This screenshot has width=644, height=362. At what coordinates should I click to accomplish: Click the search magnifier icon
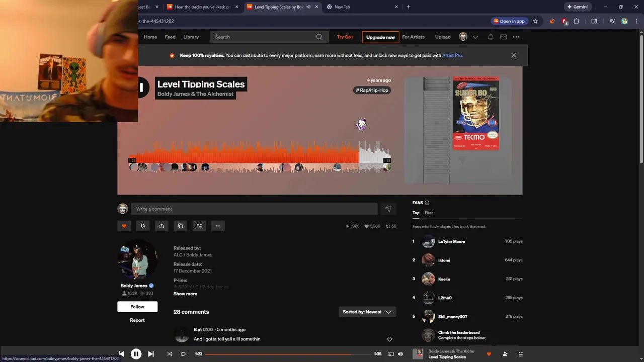(319, 37)
